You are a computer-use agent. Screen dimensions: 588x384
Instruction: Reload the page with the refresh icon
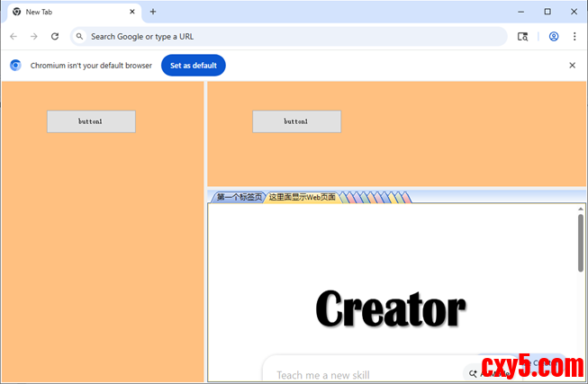tap(55, 36)
